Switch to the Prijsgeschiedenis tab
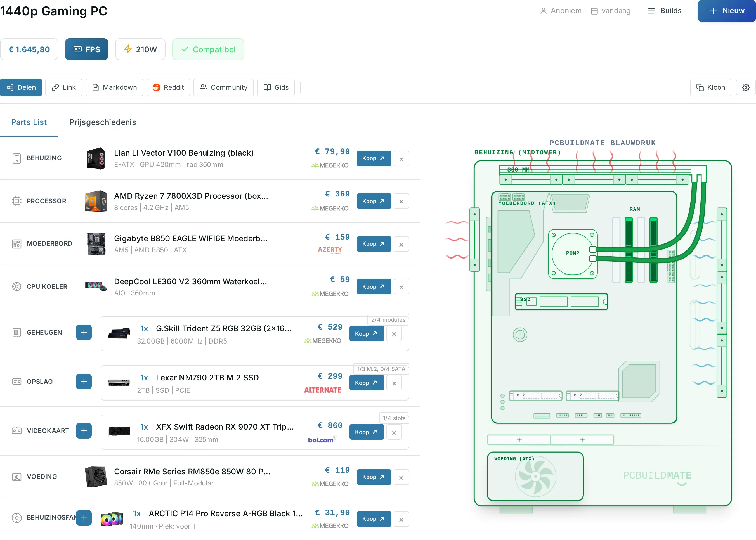The width and height of the screenshot is (756, 540). click(102, 122)
